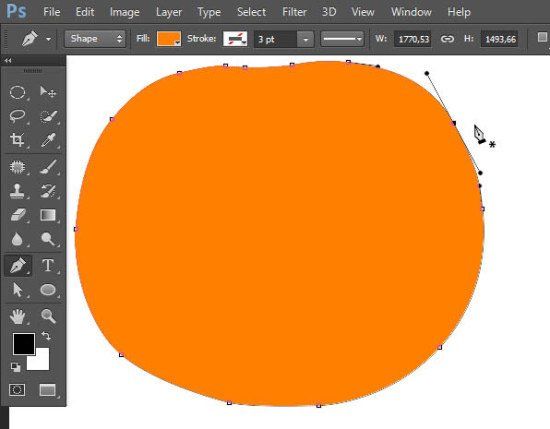Screen dimensions: 550x429
Task: Open the Stroke color picker
Action: 235,39
